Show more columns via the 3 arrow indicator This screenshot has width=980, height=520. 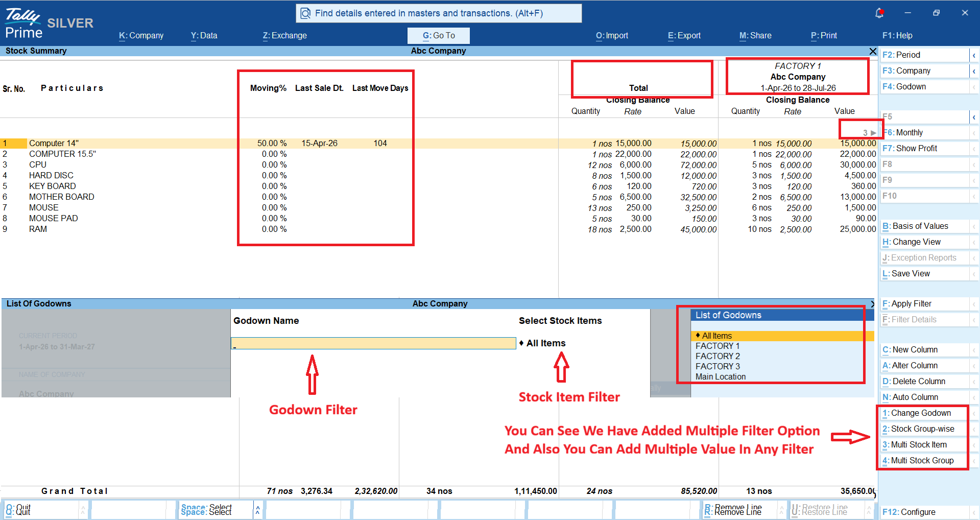click(x=870, y=133)
